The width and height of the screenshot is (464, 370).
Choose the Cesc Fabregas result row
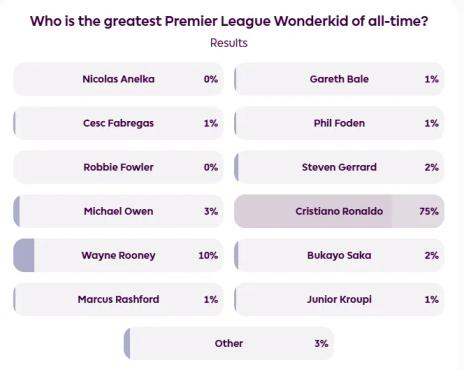(118, 123)
